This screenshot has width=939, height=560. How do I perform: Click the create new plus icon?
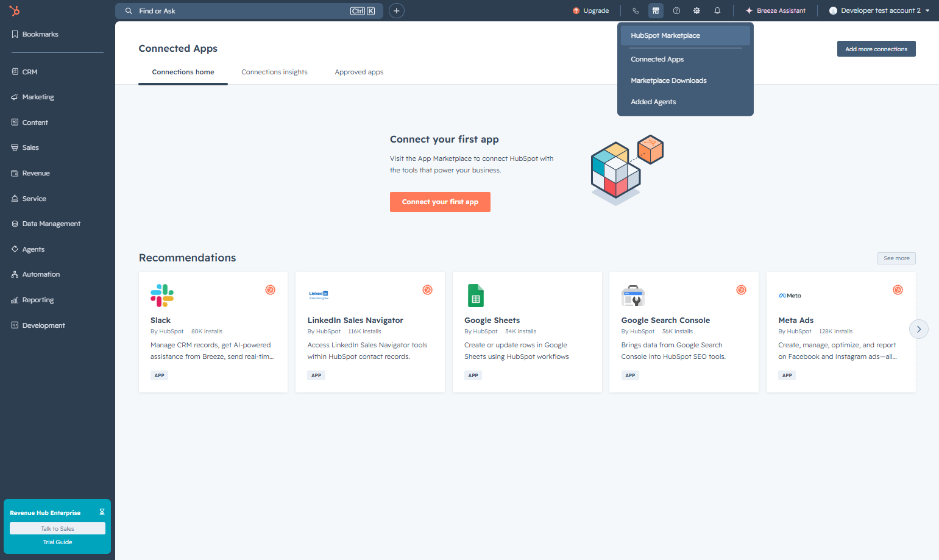pyautogui.click(x=397, y=10)
